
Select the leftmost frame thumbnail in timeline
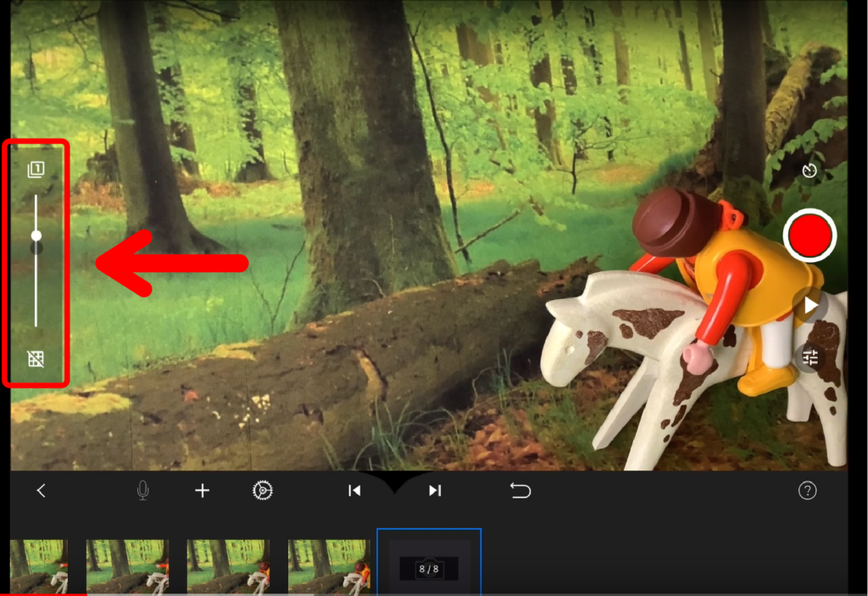[38, 566]
